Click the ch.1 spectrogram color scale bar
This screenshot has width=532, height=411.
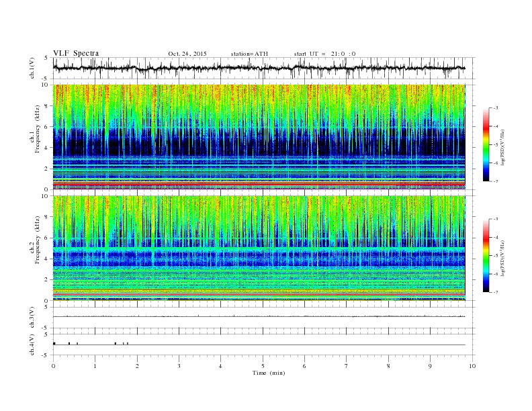click(x=486, y=144)
